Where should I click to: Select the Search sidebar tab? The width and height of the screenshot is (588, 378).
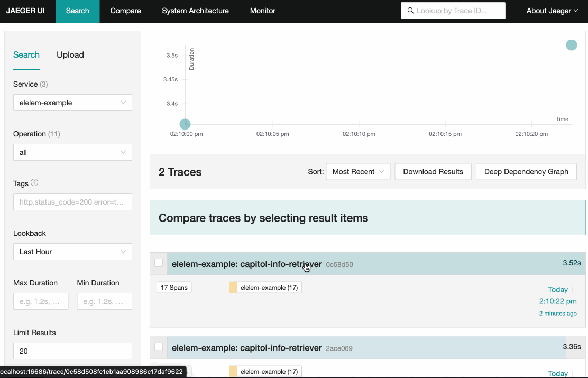[x=26, y=55]
